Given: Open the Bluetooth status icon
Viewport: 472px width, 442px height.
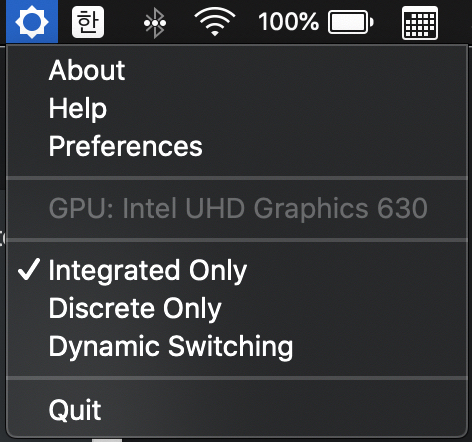Looking at the screenshot, I should [x=155, y=23].
